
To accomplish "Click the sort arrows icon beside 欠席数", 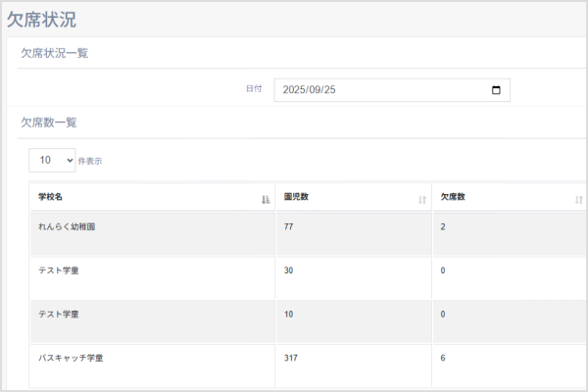I will (x=578, y=199).
